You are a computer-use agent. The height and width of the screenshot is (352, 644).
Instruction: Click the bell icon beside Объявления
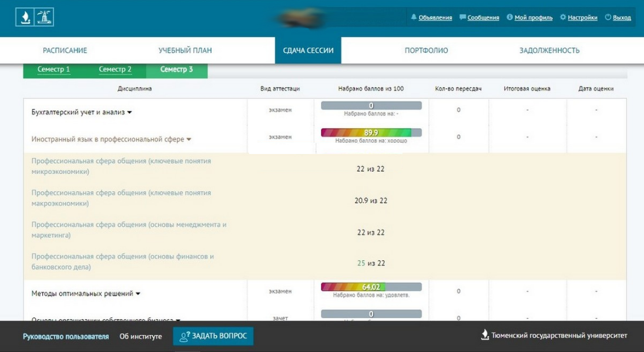tap(414, 18)
